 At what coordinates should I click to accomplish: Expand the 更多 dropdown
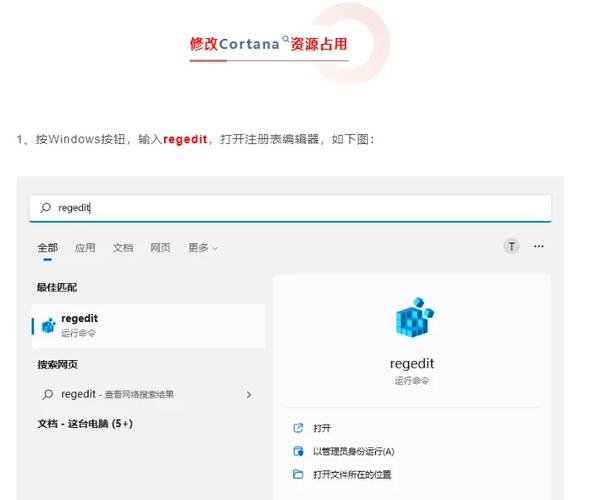203,248
